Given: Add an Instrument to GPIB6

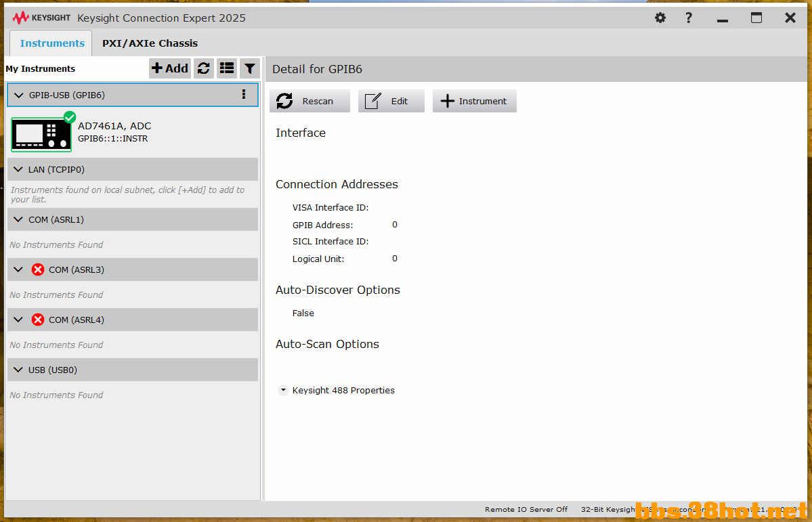Looking at the screenshot, I should point(474,101).
